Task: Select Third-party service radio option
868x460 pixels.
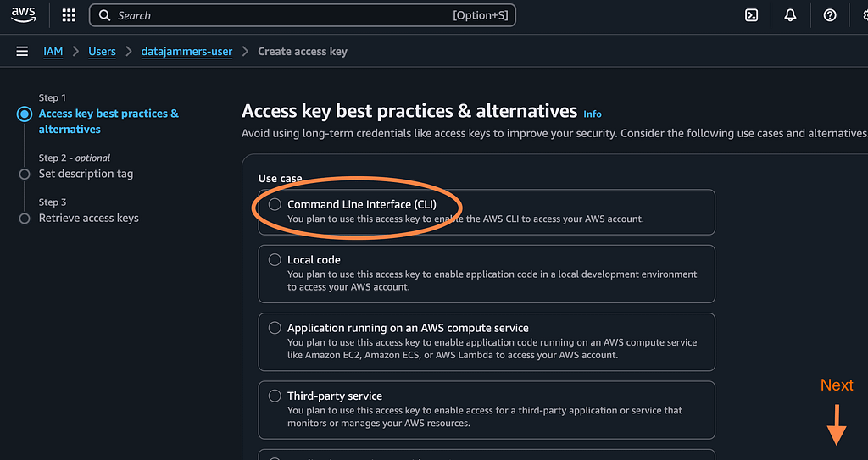Action: 275,396
